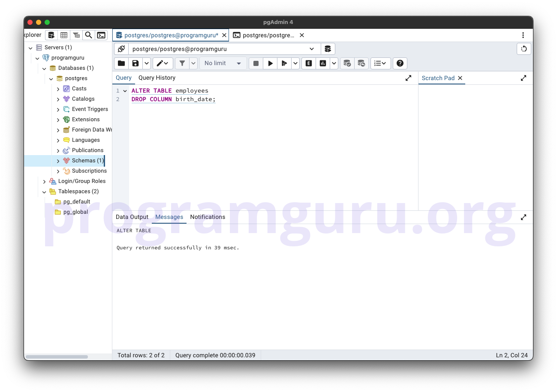Run the query with Execute play icon

pyautogui.click(x=270, y=63)
